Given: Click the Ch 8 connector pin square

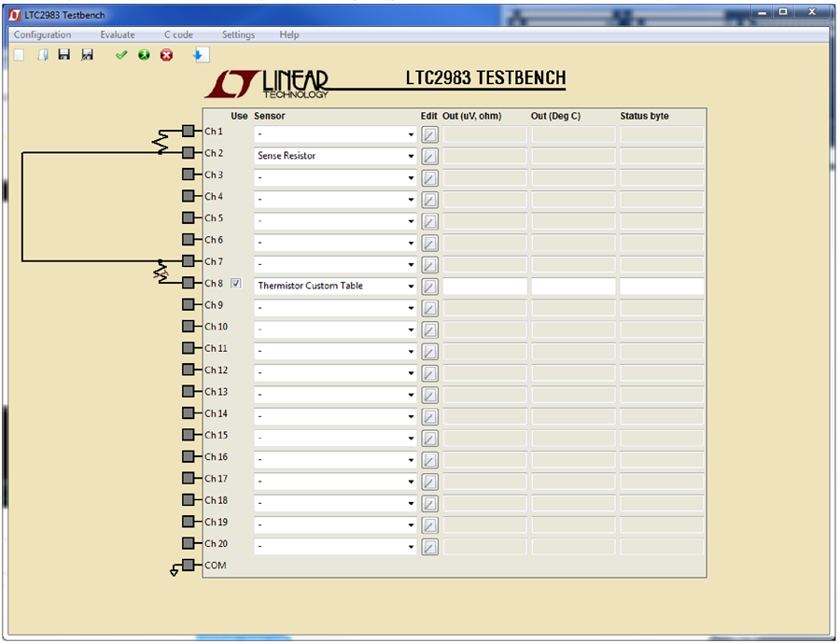Looking at the screenshot, I should [188, 283].
